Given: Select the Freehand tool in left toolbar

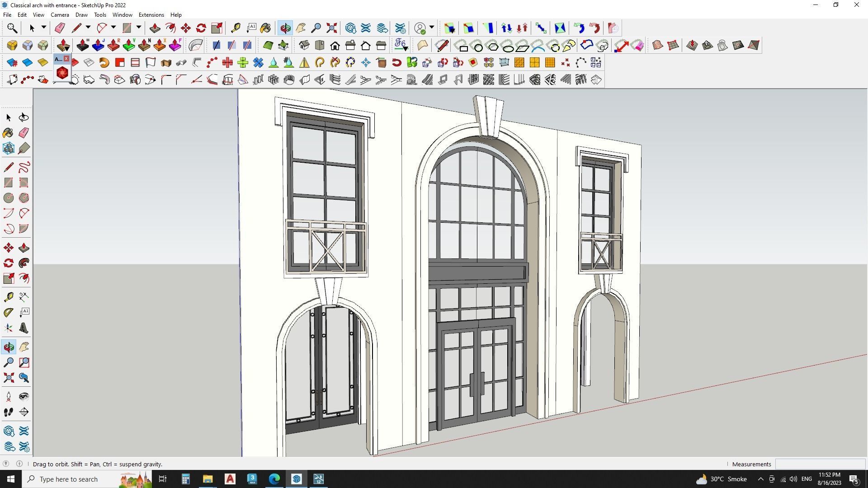Looking at the screenshot, I should tap(24, 168).
